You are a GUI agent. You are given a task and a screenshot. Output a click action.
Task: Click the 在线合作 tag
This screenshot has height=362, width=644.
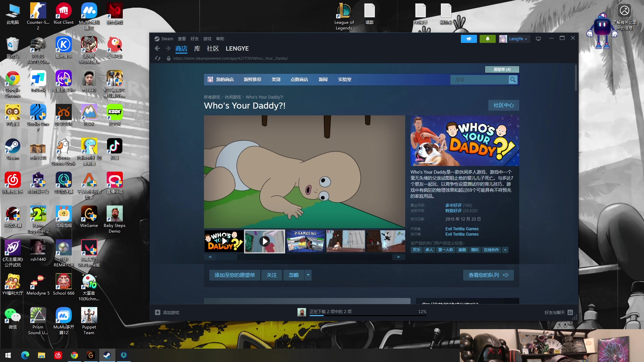click(491, 250)
